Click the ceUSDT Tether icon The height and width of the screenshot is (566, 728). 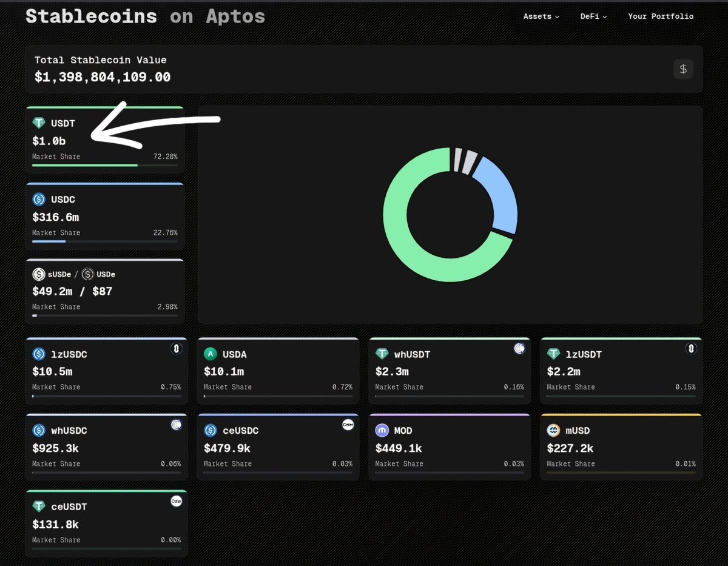tap(39, 507)
